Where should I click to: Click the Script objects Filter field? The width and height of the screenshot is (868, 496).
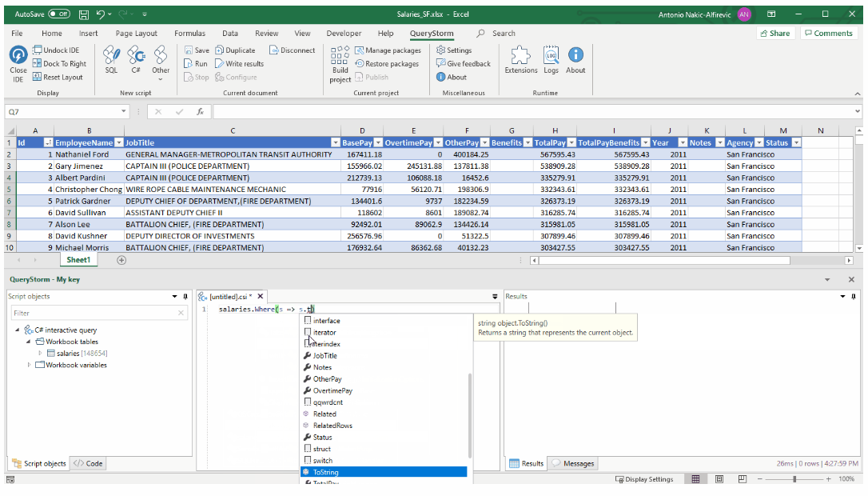click(x=98, y=313)
